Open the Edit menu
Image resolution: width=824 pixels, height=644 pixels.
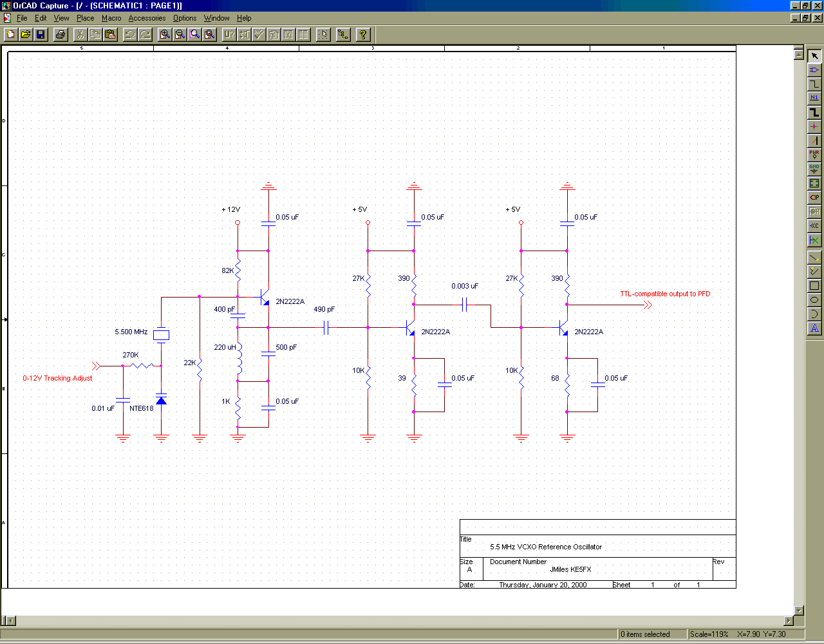pyautogui.click(x=41, y=18)
